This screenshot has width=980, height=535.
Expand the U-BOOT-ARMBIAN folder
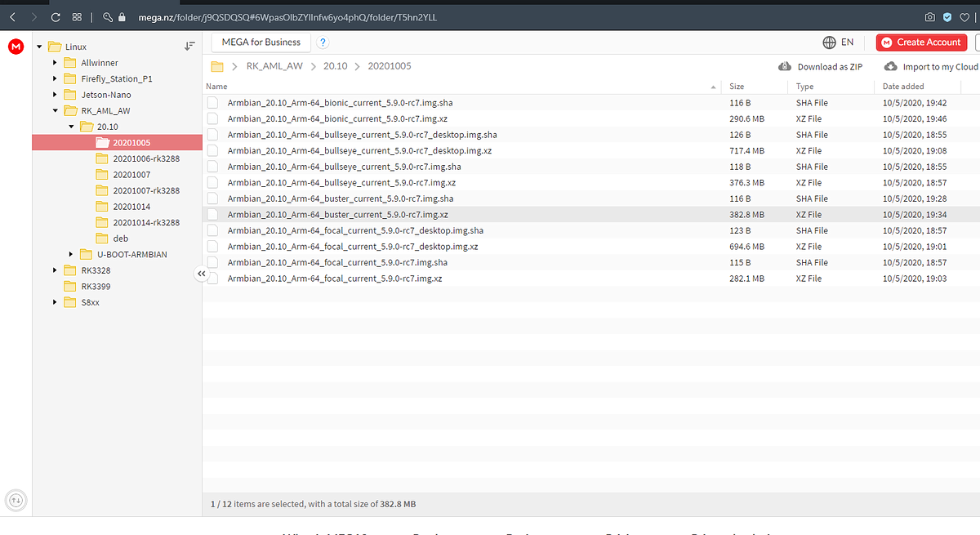coord(71,254)
